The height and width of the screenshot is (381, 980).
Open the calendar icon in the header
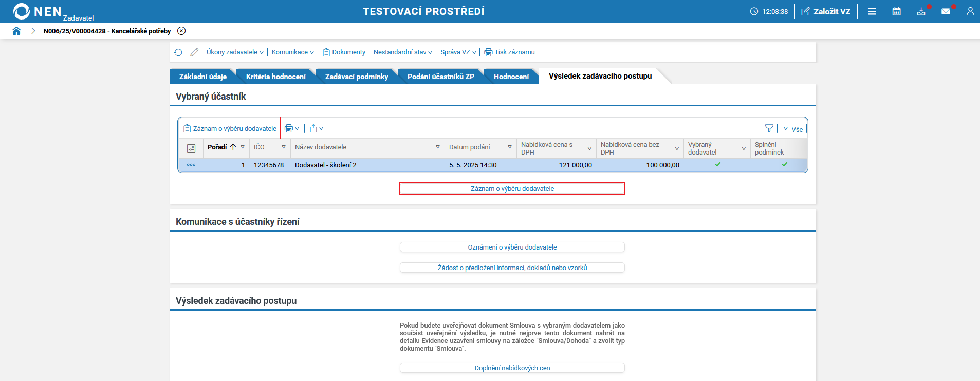point(897,11)
